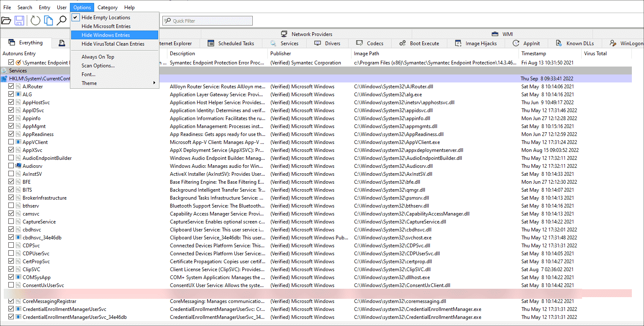
Task: Uncheck the Hide Empty Locations option
Action: click(x=76, y=17)
